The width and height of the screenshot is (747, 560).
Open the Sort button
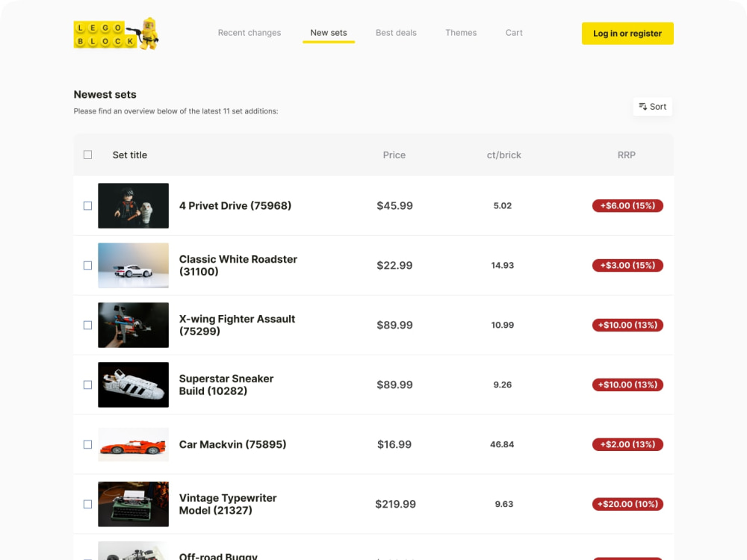click(653, 107)
